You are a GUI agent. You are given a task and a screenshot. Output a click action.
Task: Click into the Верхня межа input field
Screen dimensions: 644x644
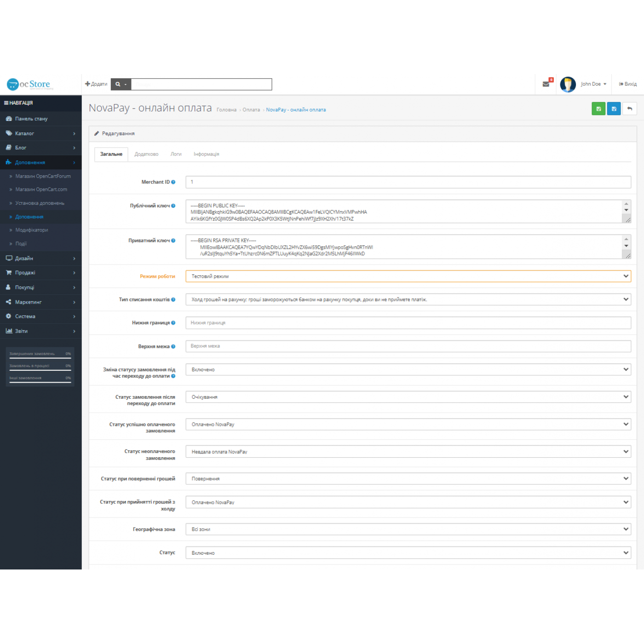coord(408,346)
